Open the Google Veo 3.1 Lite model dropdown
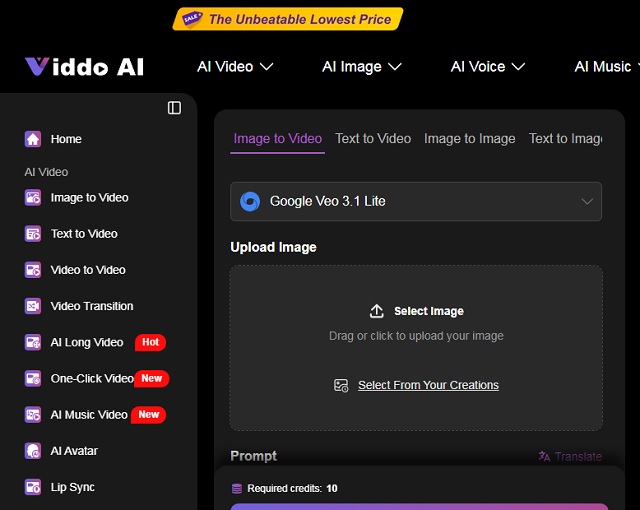 tap(416, 201)
